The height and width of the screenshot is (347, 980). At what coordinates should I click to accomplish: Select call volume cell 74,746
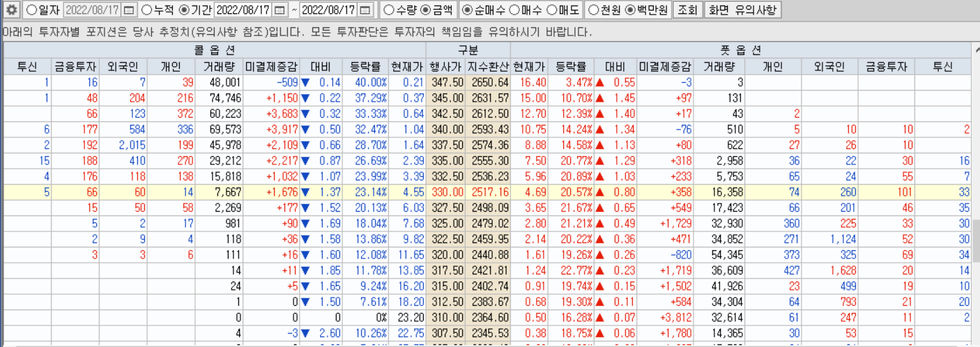(219, 98)
